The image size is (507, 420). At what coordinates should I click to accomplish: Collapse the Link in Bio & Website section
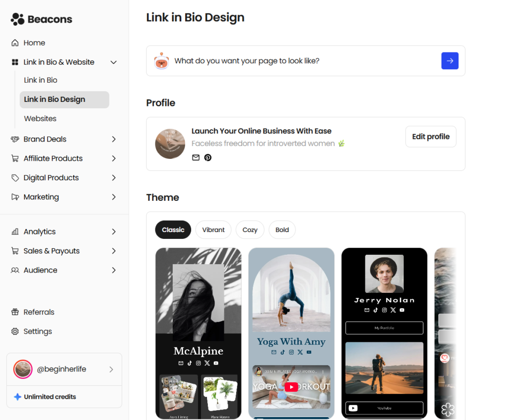pos(113,62)
